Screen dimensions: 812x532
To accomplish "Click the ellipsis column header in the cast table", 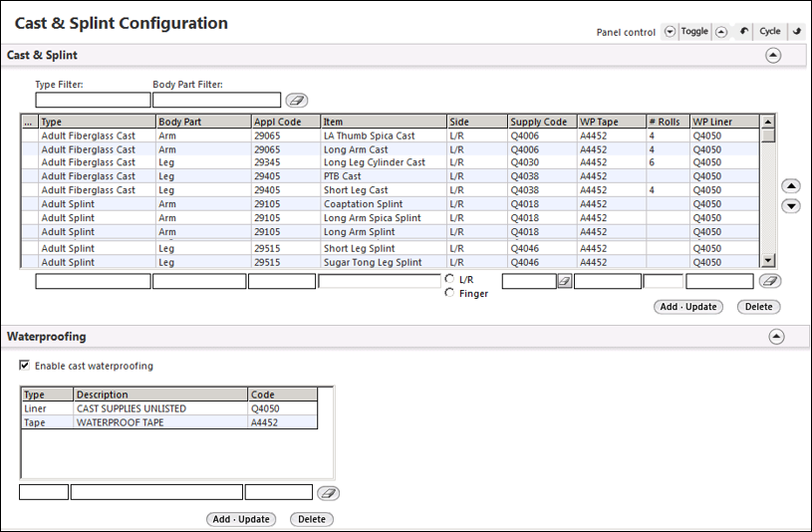I will 30,122.
